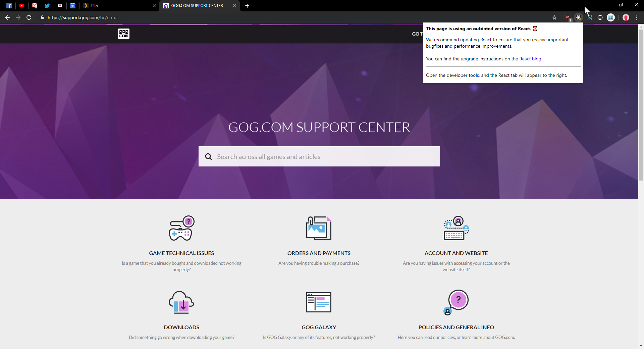Switch to the pinned YouTube tab
Viewport: 644px width, 349px height.
22,6
